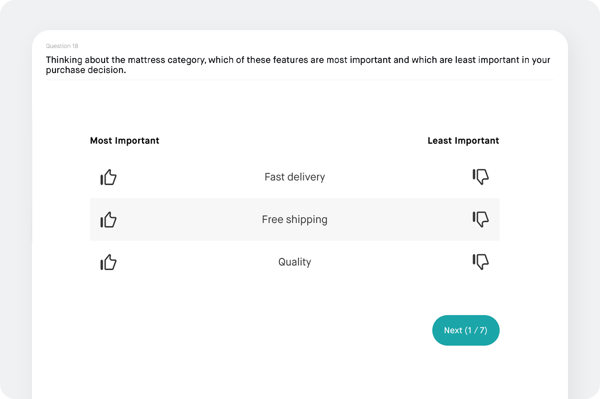Click the Most Important column header

(124, 141)
